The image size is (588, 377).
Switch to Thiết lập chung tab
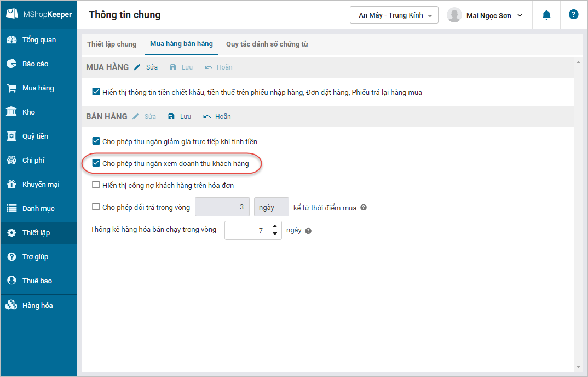pyautogui.click(x=112, y=44)
